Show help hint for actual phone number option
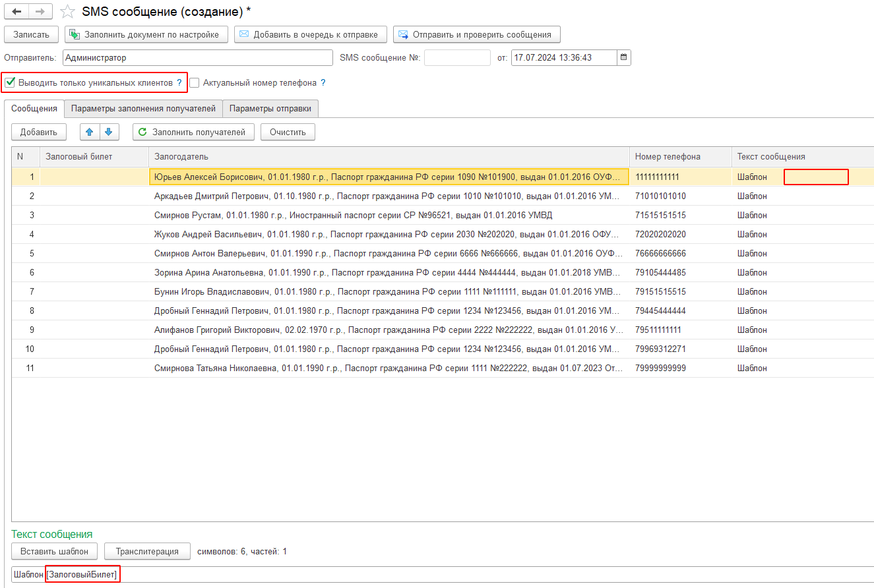 pos(323,83)
